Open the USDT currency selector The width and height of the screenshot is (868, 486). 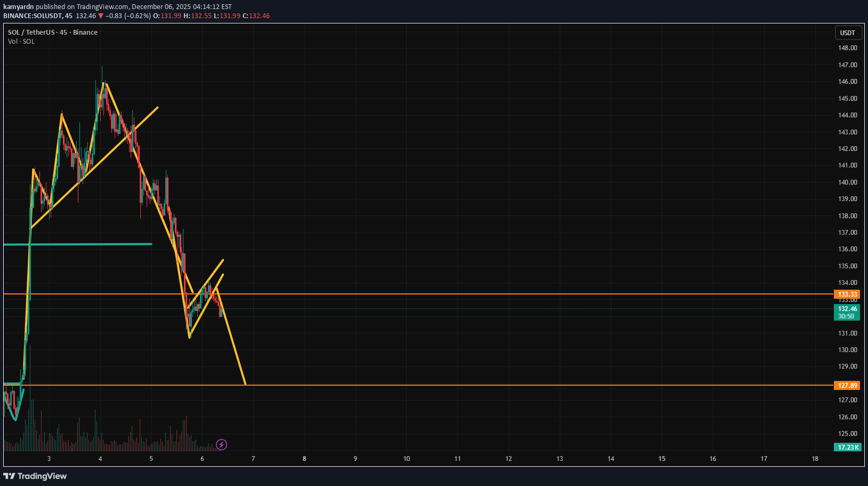click(847, 33)
